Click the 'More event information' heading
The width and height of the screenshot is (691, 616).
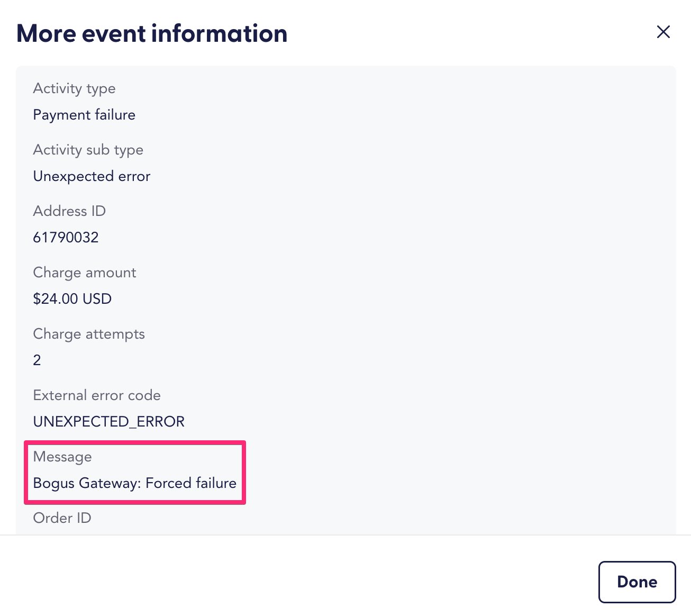point(152,33)
